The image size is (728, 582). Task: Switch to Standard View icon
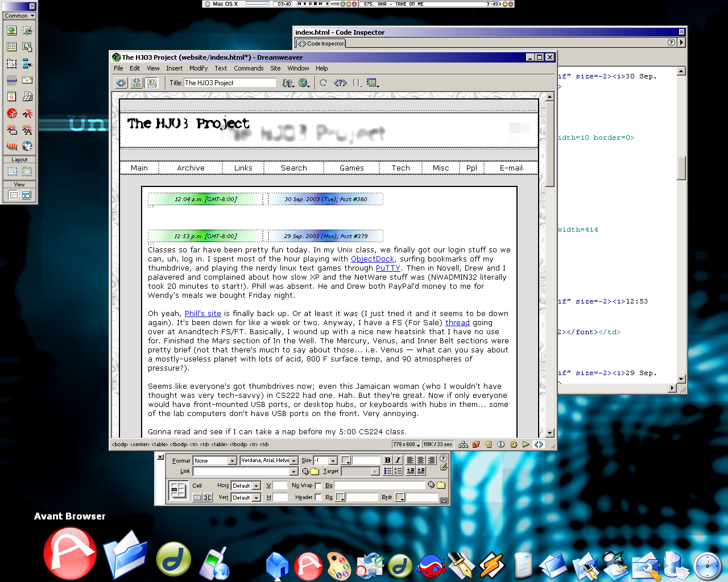click(13, 195)
